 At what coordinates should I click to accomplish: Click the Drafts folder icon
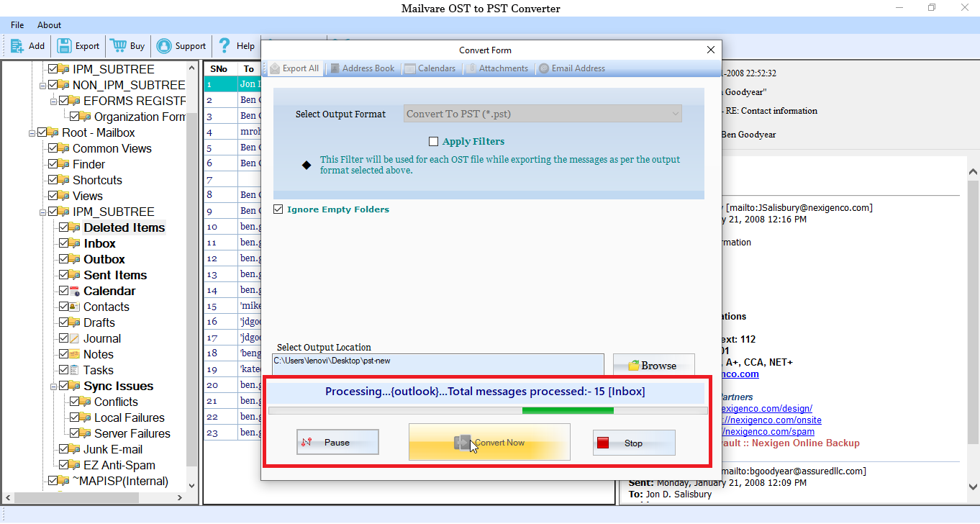click(x=75, y=322)
